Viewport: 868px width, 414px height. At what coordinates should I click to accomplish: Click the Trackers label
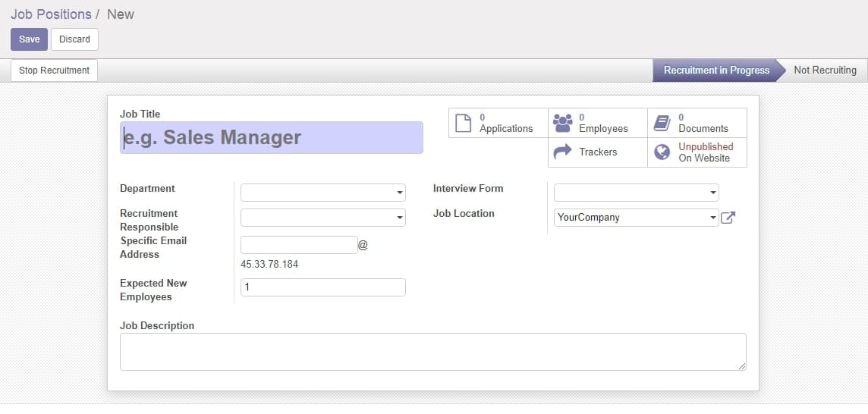598,152
